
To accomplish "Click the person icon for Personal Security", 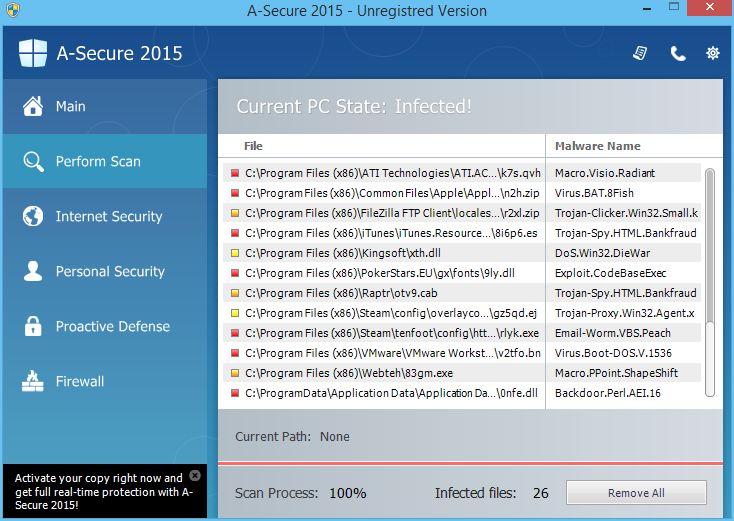I will [33, 271].
